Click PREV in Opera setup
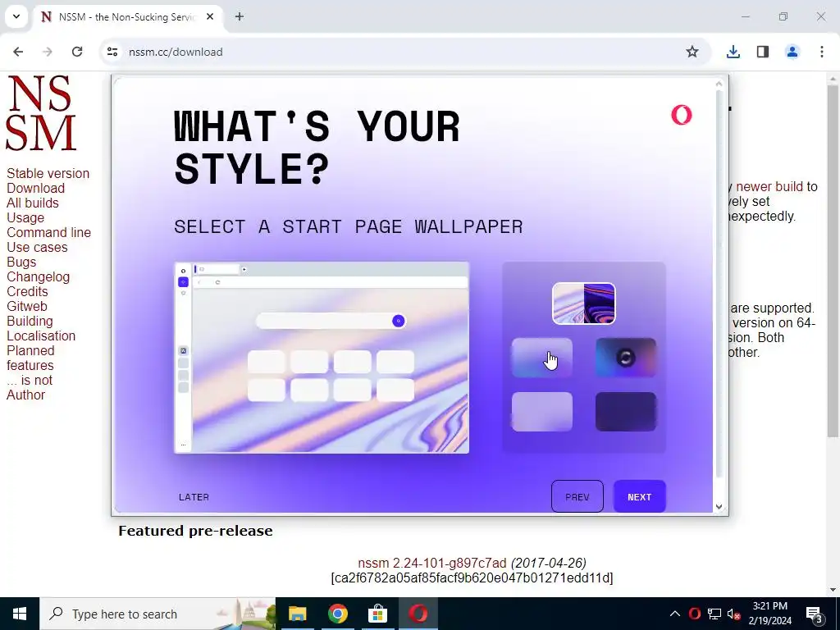Screen dimensions: 840x630 pyautogui.click(x=577, y=496)
